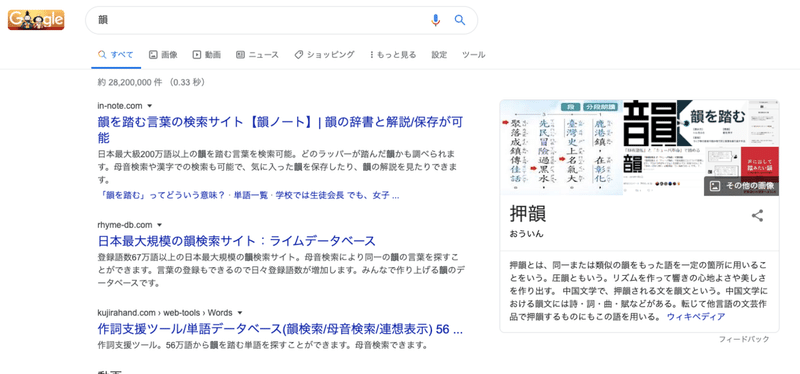Viewport: 800px width, 374px height.
Task: Open the ショッピング tab
Action: [324, 55]
